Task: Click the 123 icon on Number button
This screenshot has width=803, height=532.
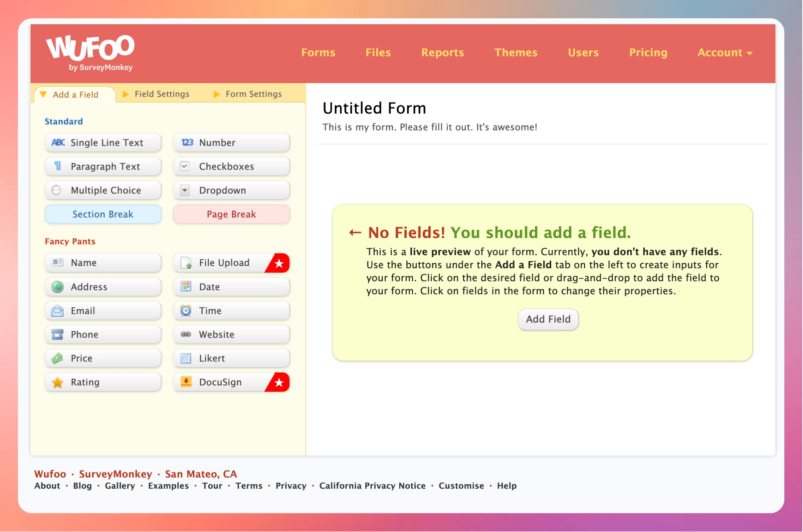Action: pyautogui.click(x=187, y=143)
